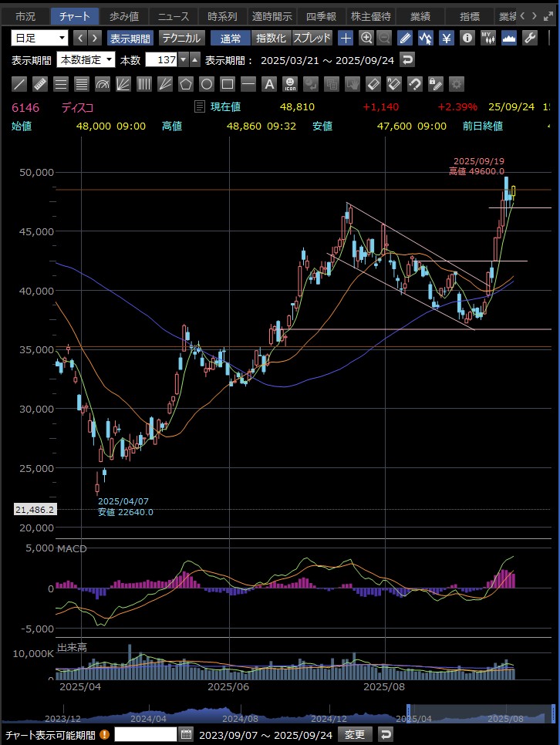Open chart settings with wrench icon
This screenshot has width=560, height=745.
pyautogui.click(x=530, y=38)
